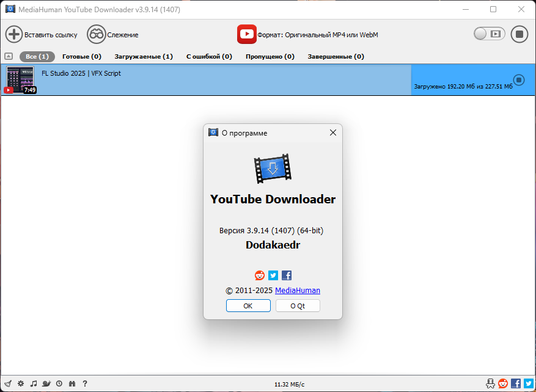Select the Загружаемые (1) filter tab
The height and width of the screenshot is (392, 536).
click(x=144, y=56)
